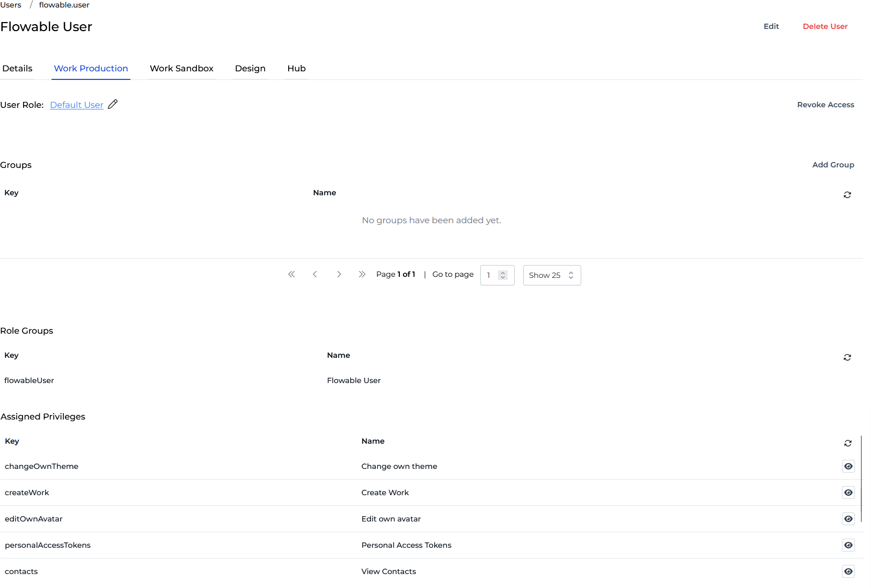
Task: Refresh the Role Groups table
Action: click(847, 357)
